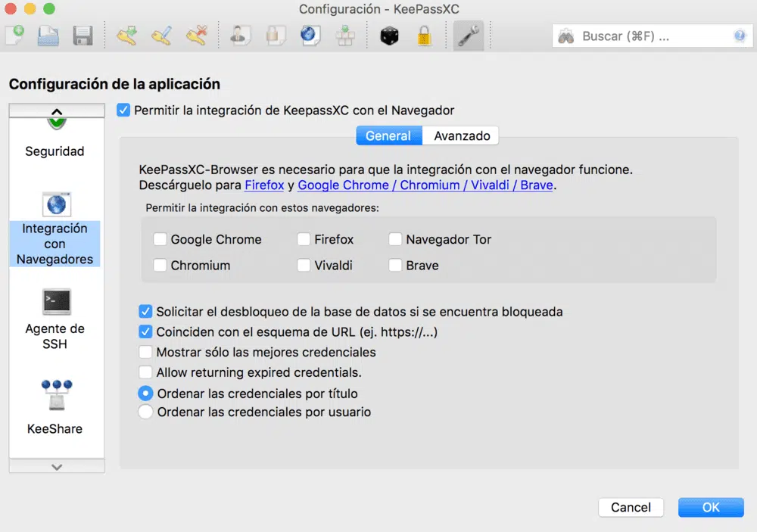Click the Open Database folder icon
The width and height of the screenshot is (757, 532).
(48, 36)
